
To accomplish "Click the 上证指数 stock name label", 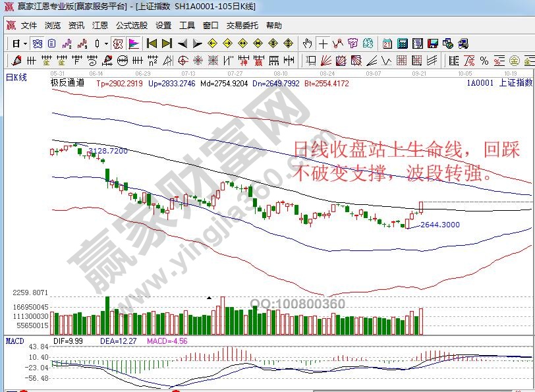I will (x=515, y=84).
